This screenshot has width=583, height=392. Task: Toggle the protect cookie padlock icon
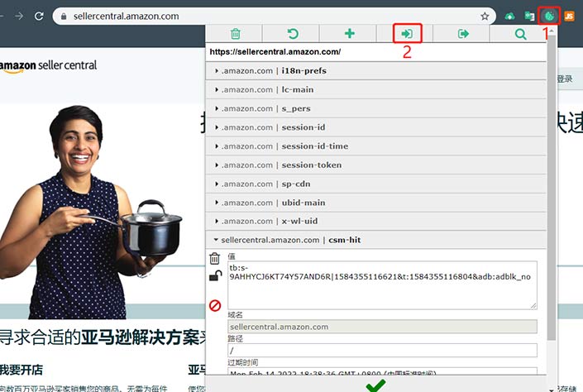[x=215, y=277]
